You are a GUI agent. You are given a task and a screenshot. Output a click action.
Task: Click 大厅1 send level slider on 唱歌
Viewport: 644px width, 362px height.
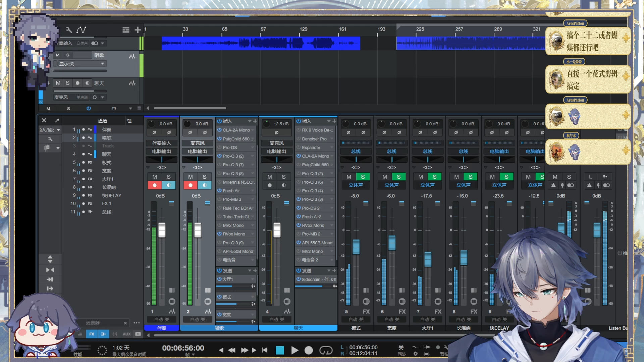(233, 286)
